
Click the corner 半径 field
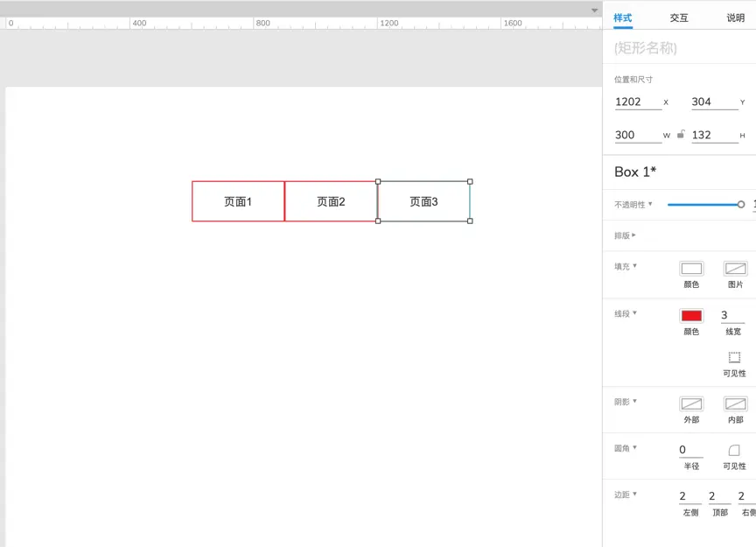click(691, 450)
